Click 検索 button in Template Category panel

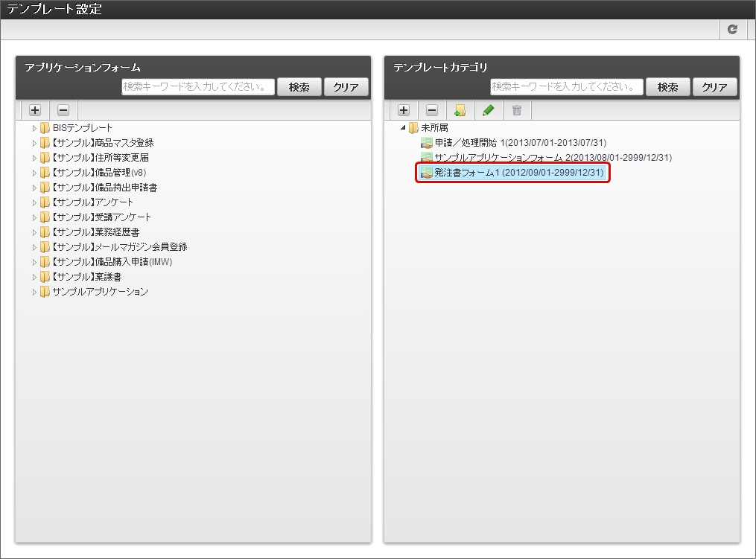(668, 87)
